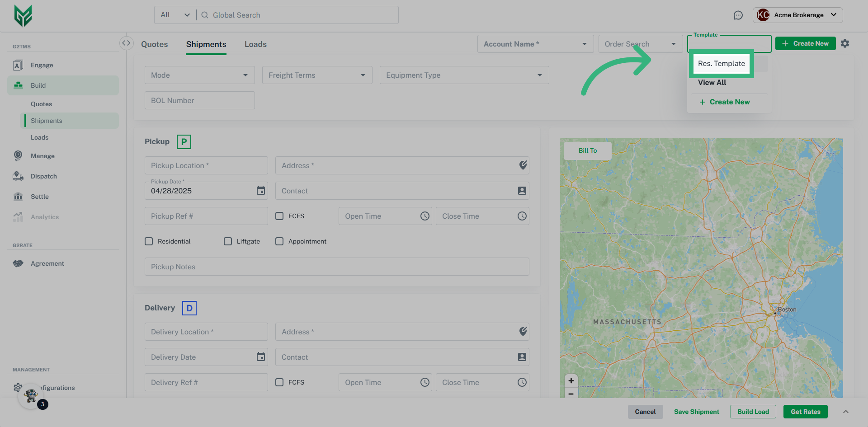Click pickup Contact address book icon

point(522,191)
